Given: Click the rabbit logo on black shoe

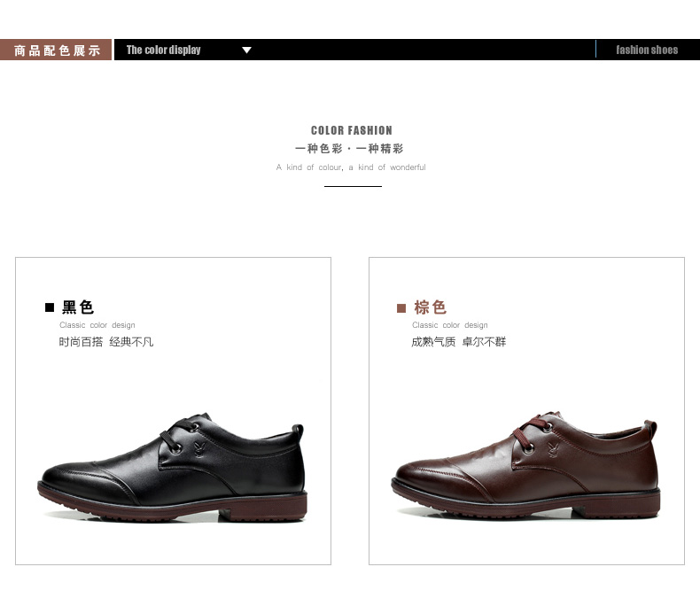Looking at the screenshot, I should [199, 448].
